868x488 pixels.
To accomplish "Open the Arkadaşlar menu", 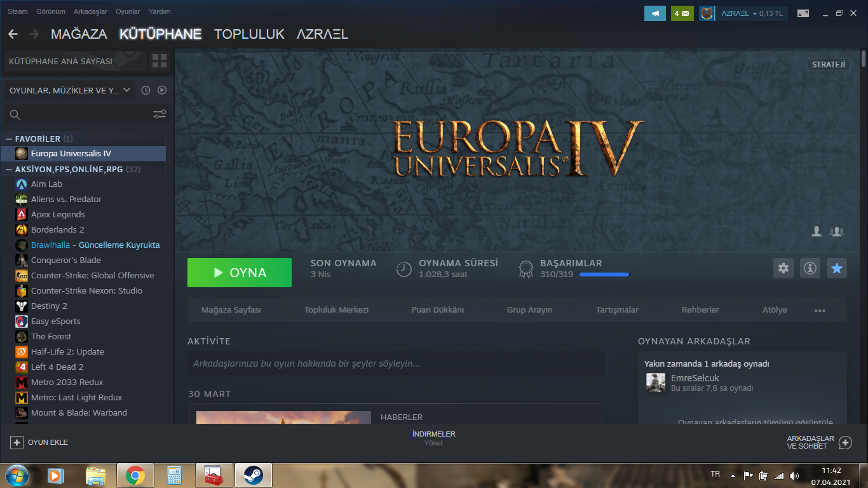I will [x=90, y=11].
